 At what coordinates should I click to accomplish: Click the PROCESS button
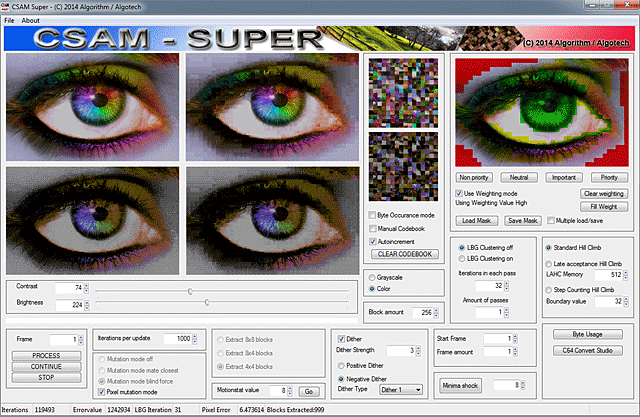point(46,356)
